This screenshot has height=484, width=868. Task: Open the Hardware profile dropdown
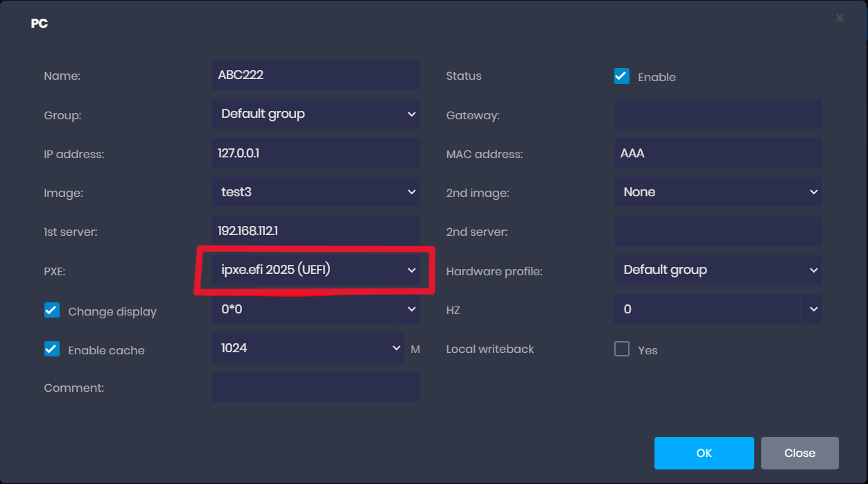point(718,270)
